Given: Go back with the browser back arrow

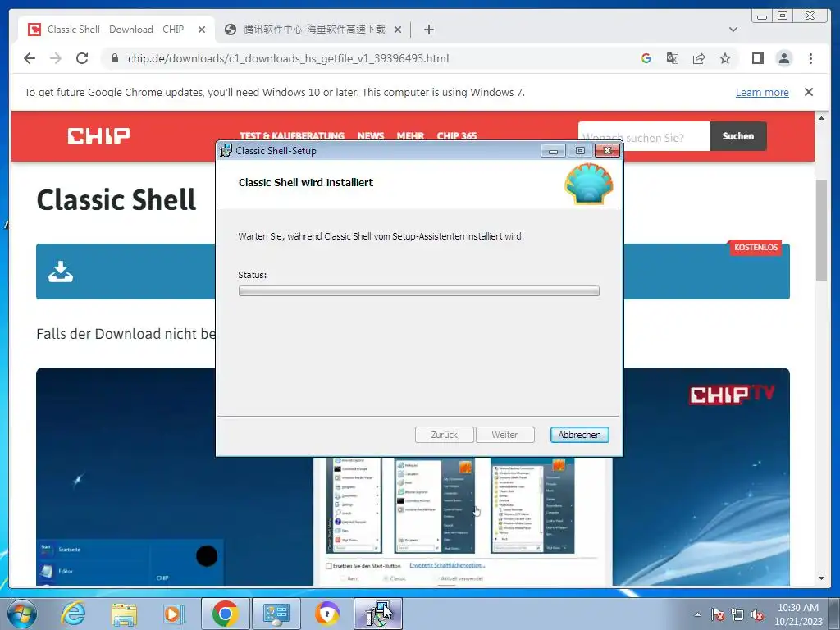Looking at the screenshot, I should [x=30, y=58].
